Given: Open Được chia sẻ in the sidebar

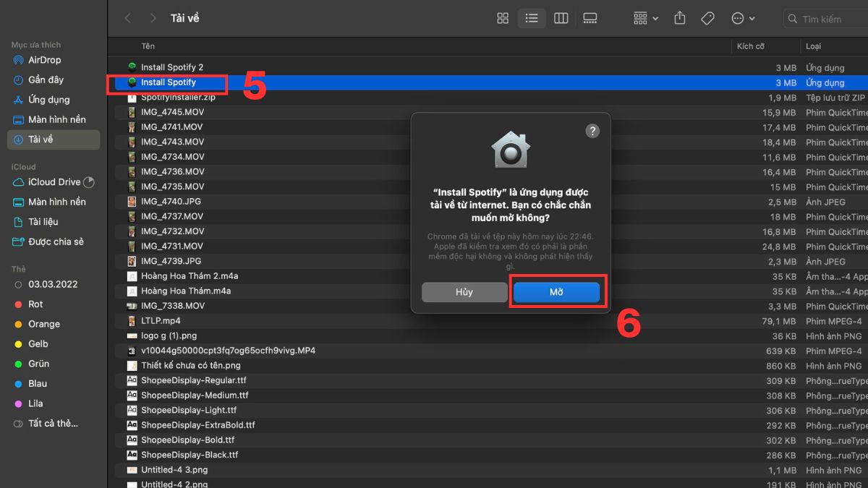Looking at the screenshot, I should (x=55, y=241).
